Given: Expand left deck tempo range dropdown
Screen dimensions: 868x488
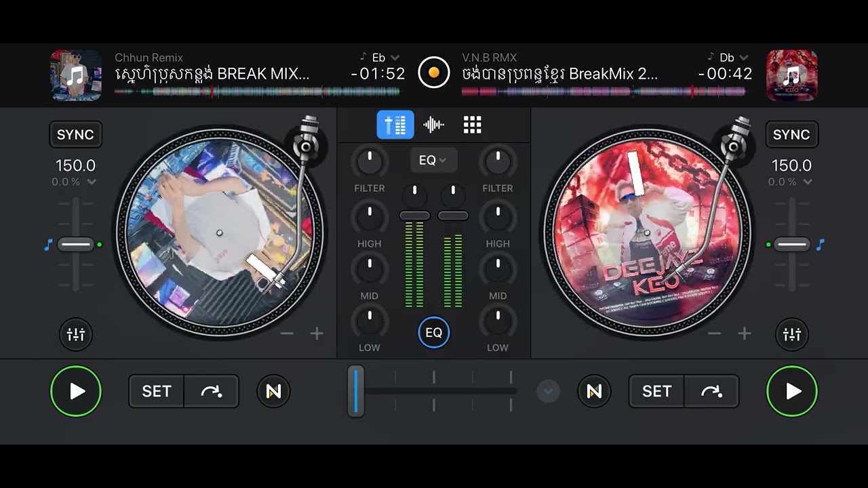Looking at the screenshot, I should (x=75, y=182).
